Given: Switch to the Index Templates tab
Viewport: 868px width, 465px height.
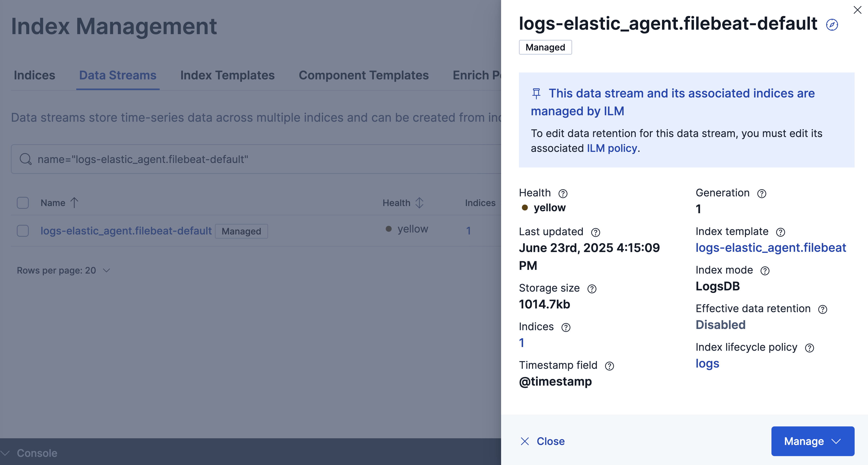Looking at the screenshot, I should 227,75.
